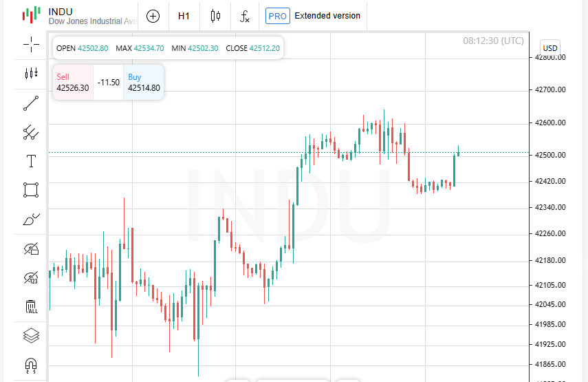Click the 42340.00 price axis label
The height and width of the screenshot is (382, 588).
(550, 207)
